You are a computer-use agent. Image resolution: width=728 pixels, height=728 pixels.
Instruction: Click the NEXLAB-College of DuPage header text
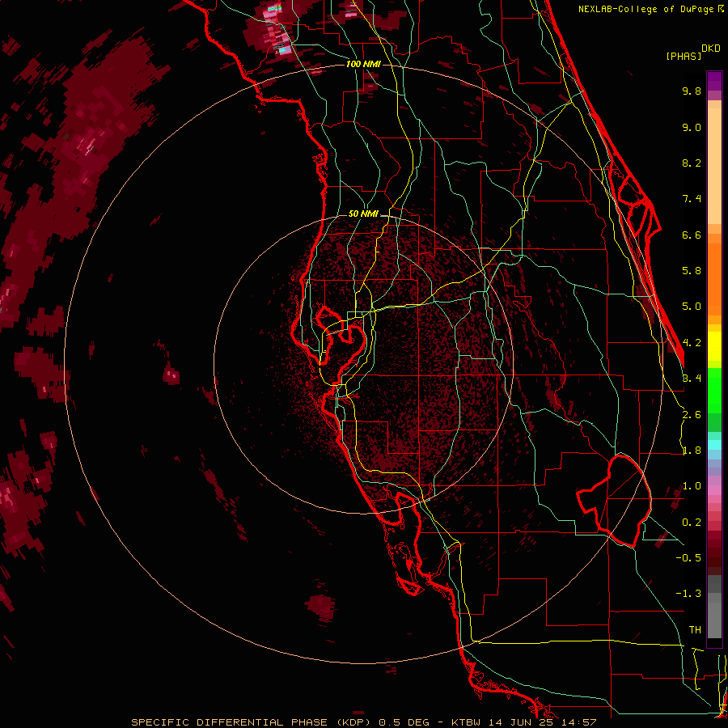647,9
